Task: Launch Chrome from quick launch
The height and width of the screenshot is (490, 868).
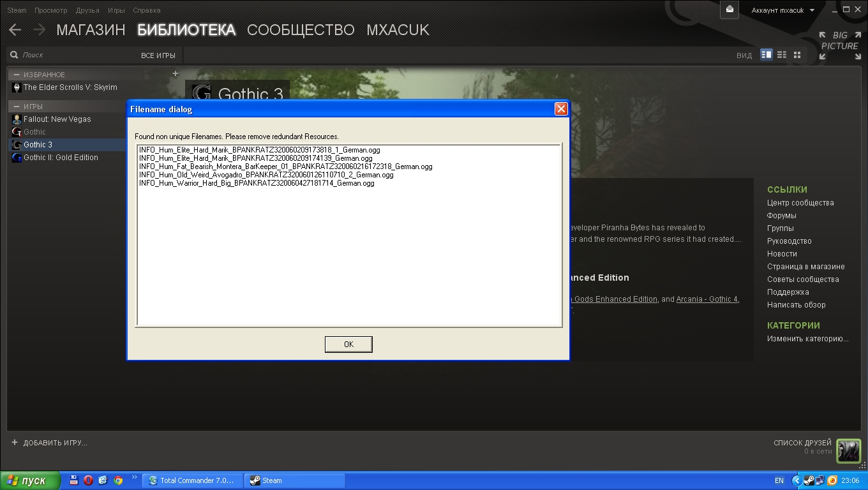Action: click(118, 480)
